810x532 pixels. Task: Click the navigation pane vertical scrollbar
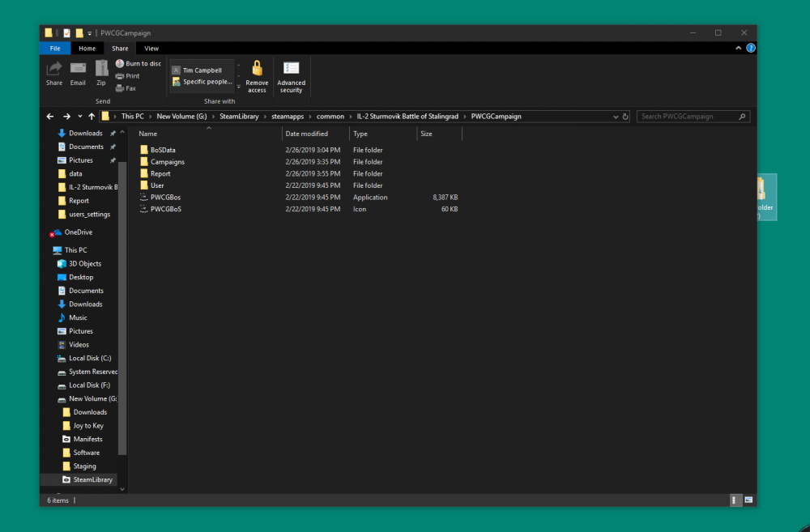(122, 308)
